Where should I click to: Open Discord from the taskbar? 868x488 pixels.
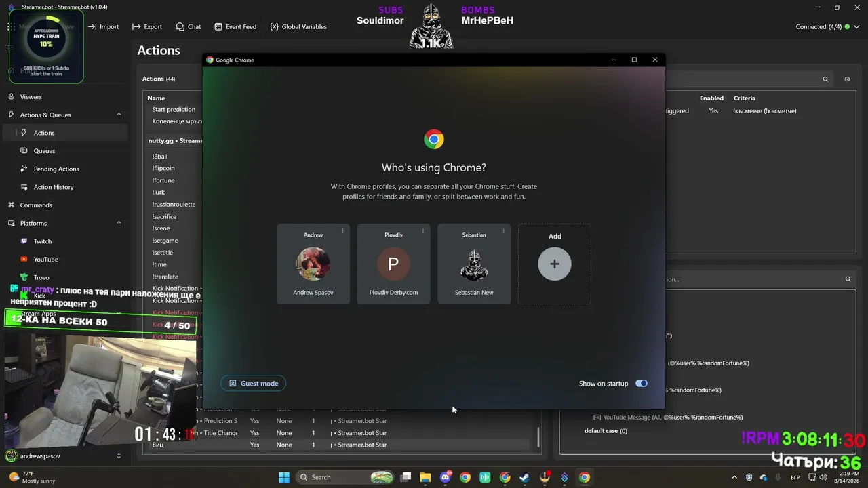tap(446, 477)
